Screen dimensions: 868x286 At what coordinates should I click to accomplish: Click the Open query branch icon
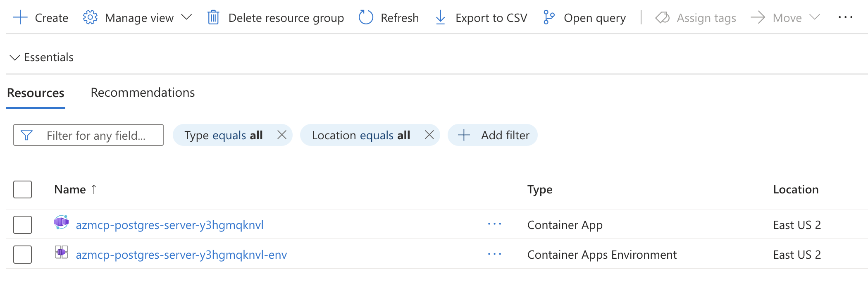pos(549,18)
